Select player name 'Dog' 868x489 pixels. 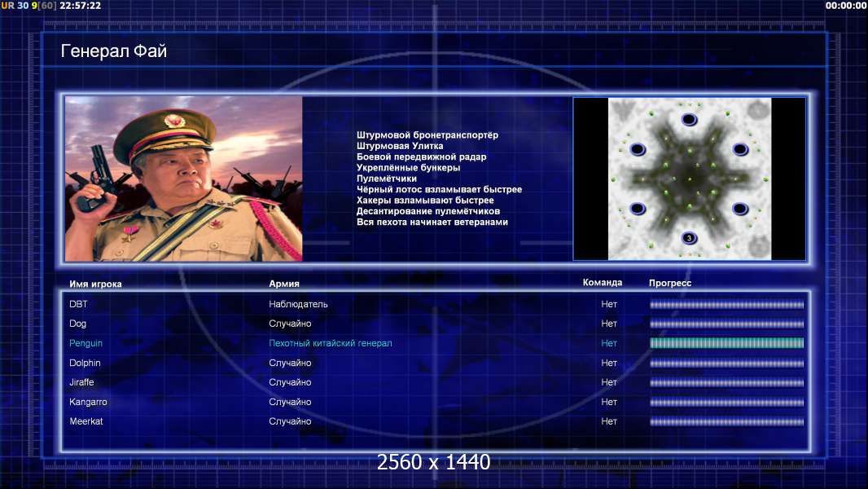coord(77,324)
